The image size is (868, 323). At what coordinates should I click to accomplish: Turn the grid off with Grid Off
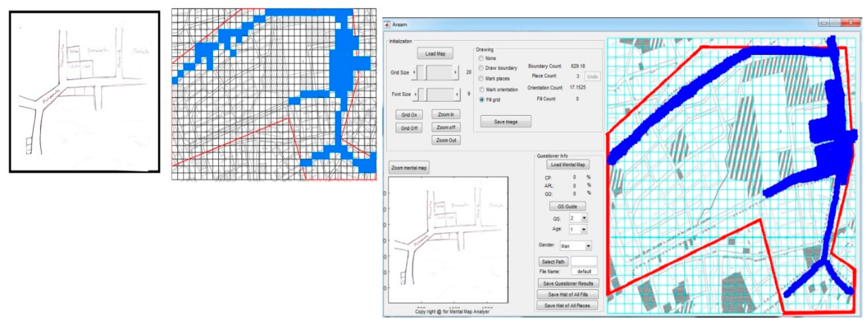click(409, 128)
